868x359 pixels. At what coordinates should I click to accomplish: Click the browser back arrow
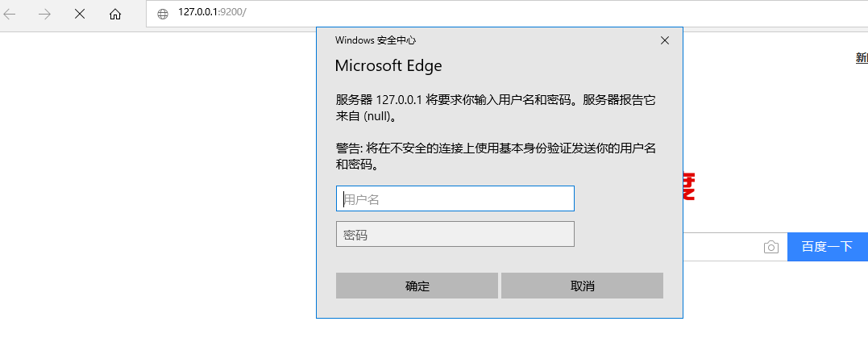point(10,14)
